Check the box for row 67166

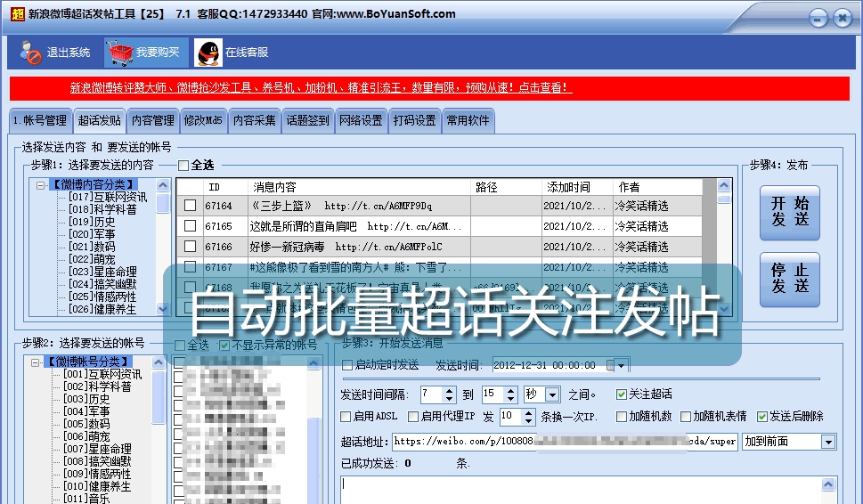pyautogui.click(x=191, y=246)
